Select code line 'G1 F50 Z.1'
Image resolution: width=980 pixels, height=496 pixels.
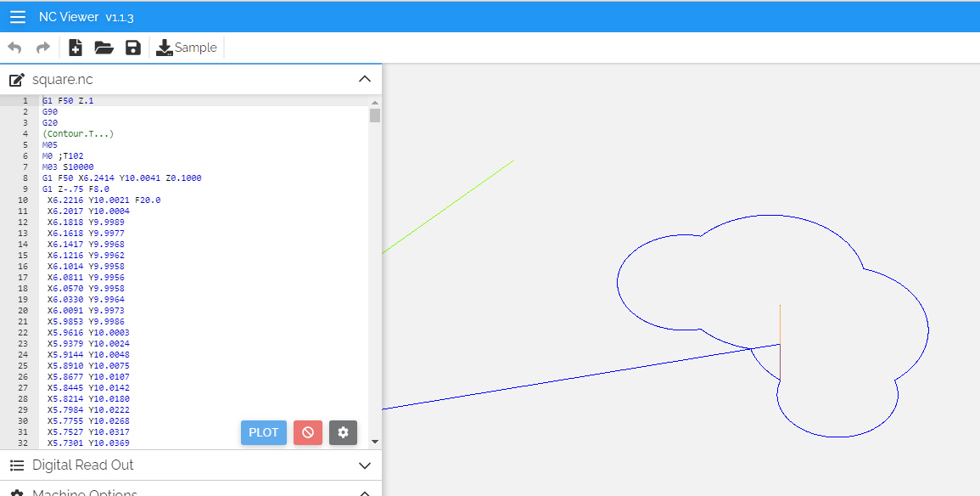click(x=68, y=101)
